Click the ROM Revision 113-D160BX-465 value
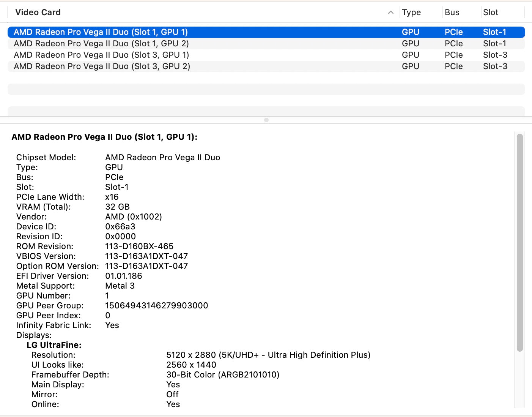 pyautogui.click(x=139, y=246)
